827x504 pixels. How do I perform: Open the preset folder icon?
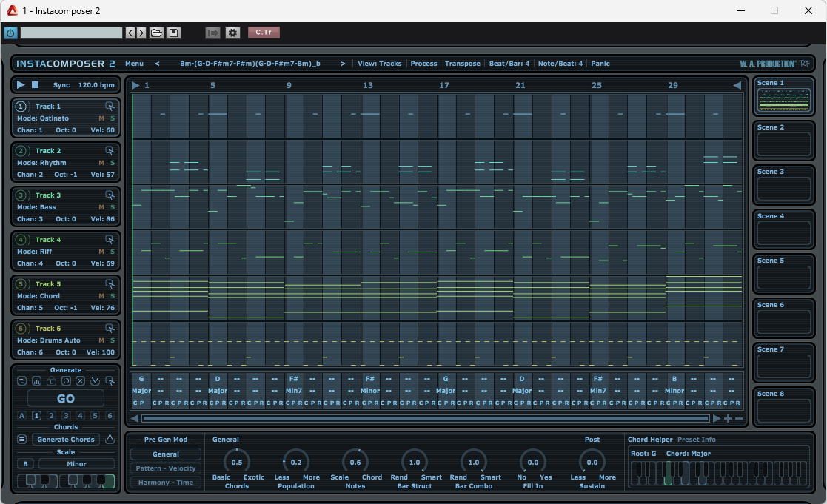pos(157,33)
